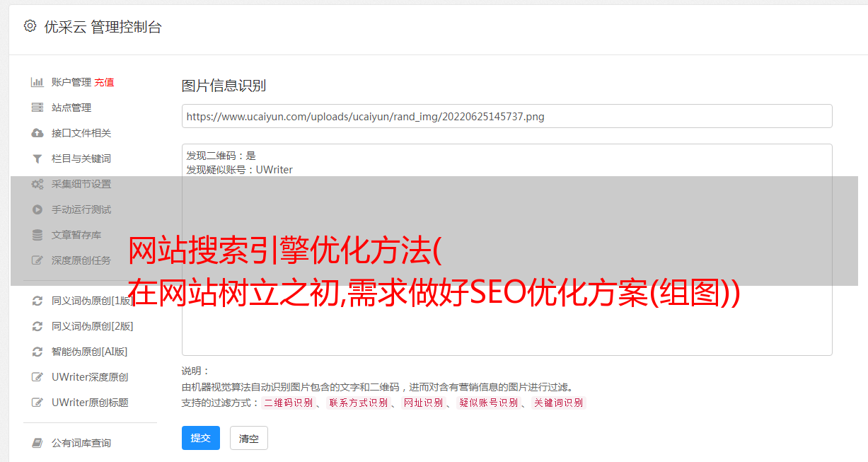Click the refresh icon for 同义词伪原创[1版]
This screenshot has width=868, height=462.
coord(37,301)
